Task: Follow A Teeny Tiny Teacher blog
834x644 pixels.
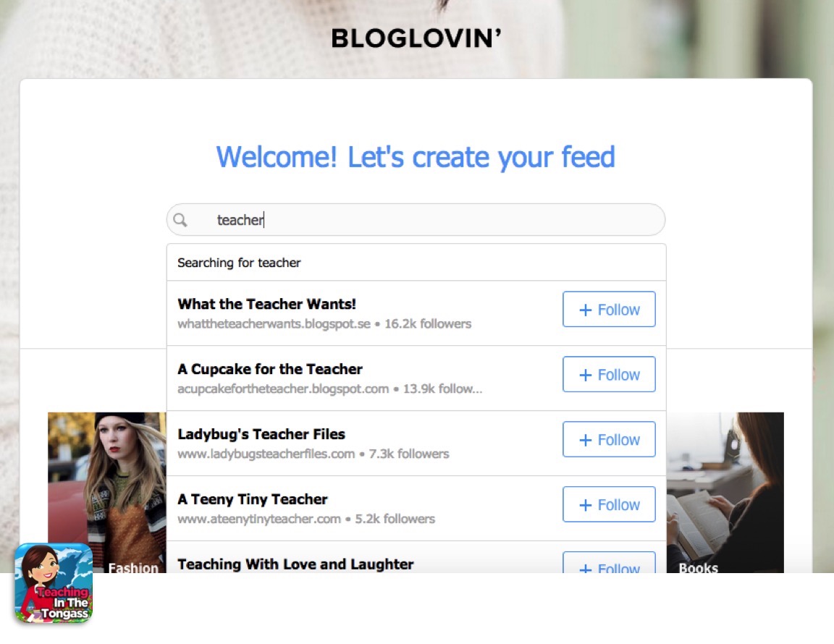Action: click(x=609, y=504)
